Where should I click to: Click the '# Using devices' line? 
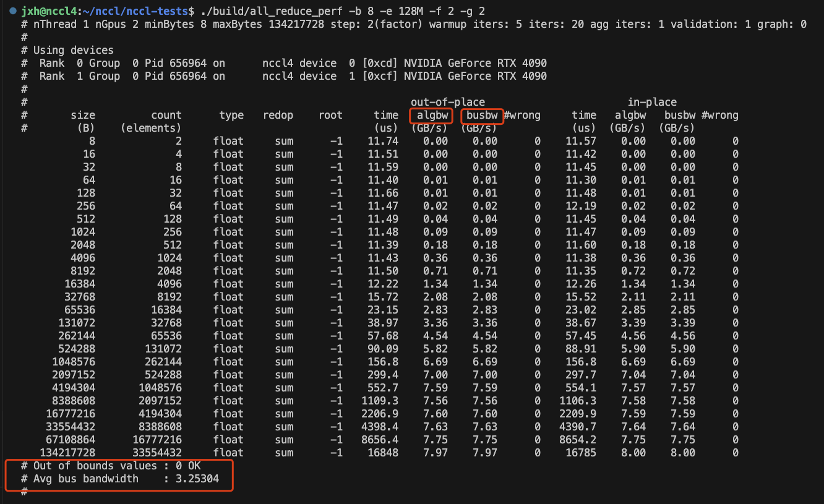pyautogui.click(x=67, y=50)
